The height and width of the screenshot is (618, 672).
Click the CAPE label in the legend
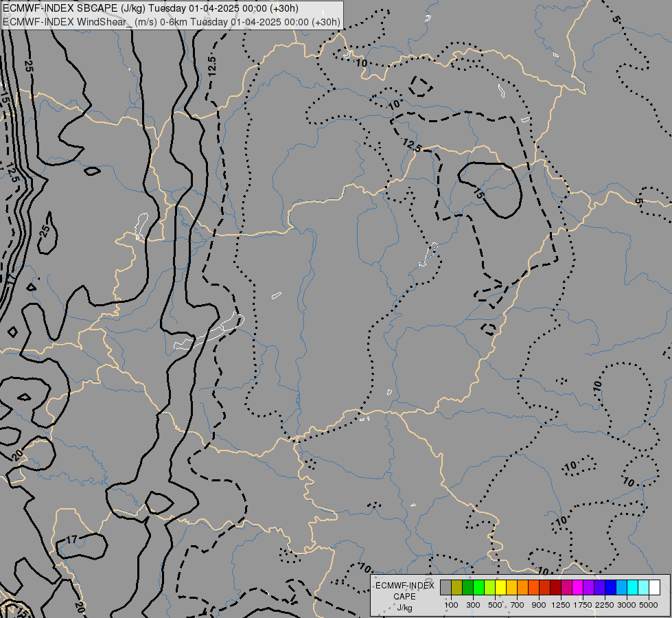404,597
